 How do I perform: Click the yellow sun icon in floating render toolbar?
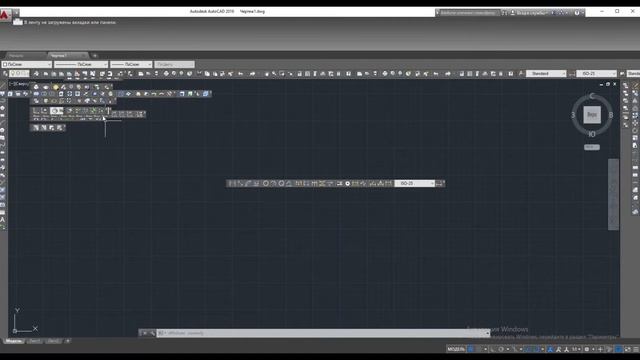pos(56,87)
